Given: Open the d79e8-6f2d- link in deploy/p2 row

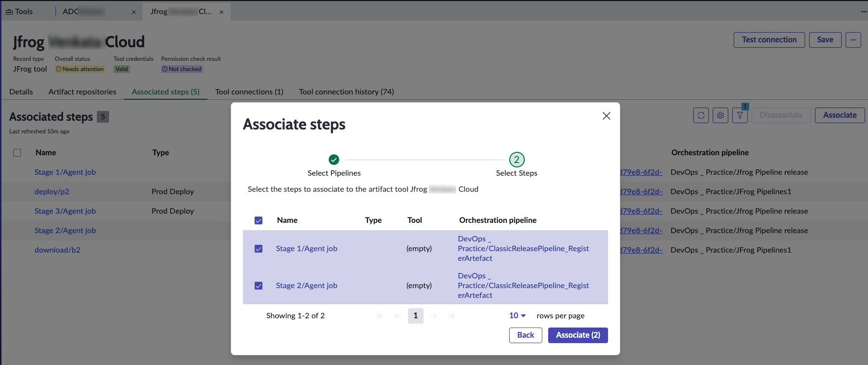Looking at the screenshot, I should point(641,192).
